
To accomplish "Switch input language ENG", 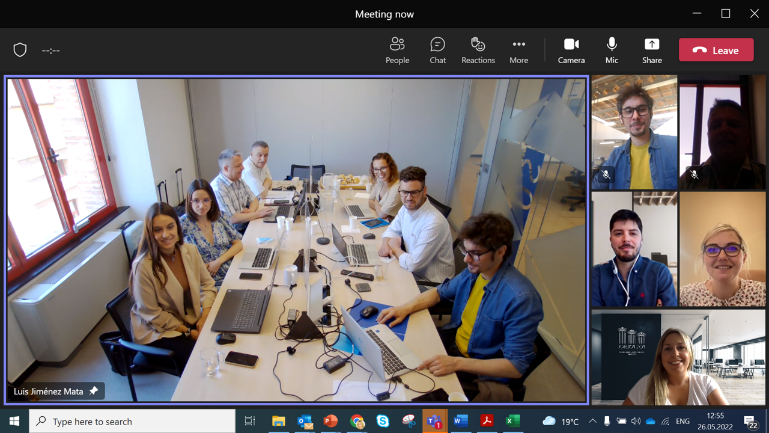I will (x=682, y=421).
